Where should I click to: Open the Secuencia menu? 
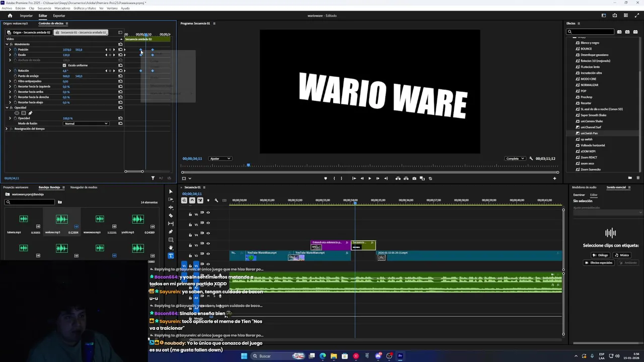coord(44,8)
